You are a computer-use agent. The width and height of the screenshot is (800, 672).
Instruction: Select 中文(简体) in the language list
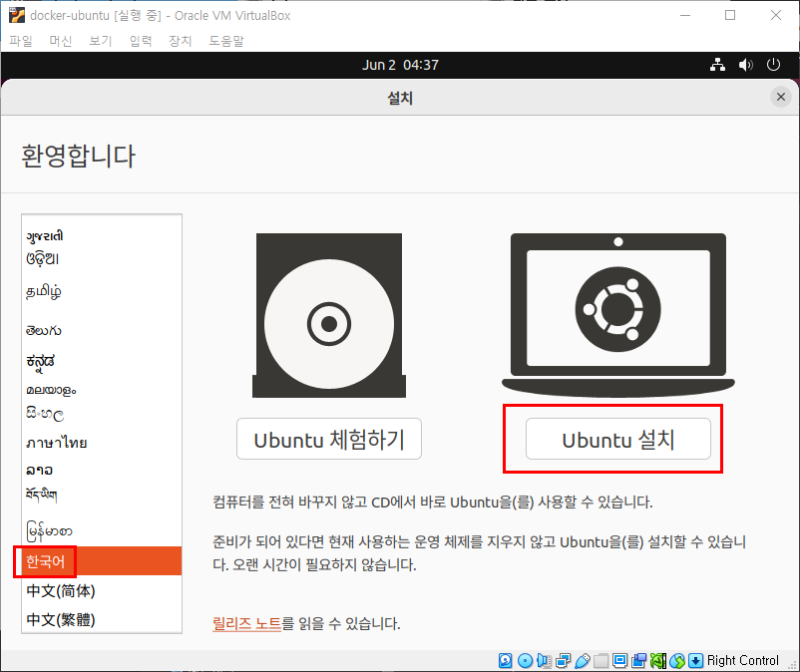(102, 590)
